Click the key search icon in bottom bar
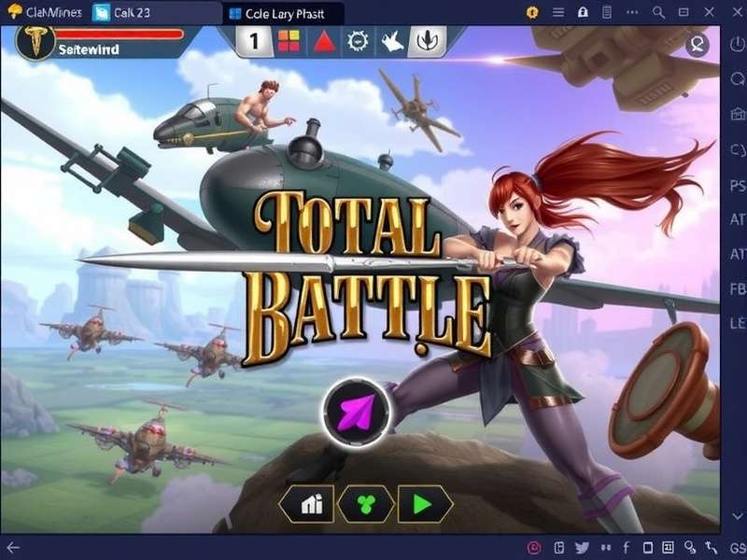 [x=690, y=548]
